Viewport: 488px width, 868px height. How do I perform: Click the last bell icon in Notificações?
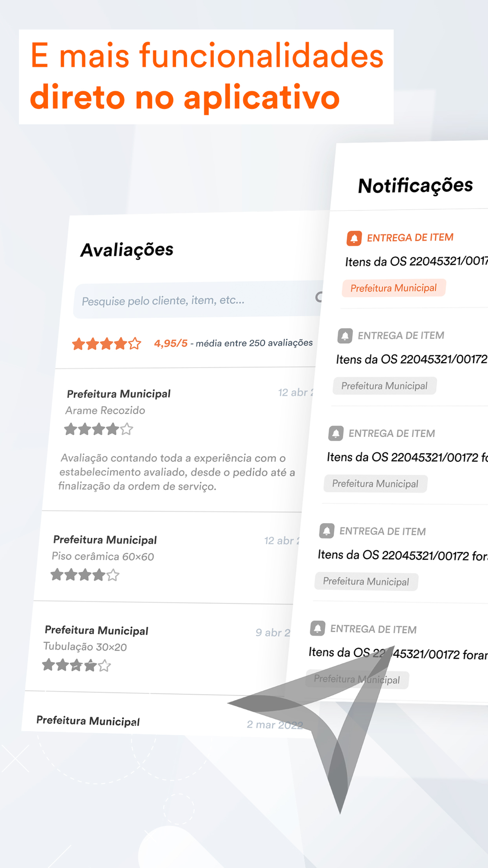click(x=318, y=628)
